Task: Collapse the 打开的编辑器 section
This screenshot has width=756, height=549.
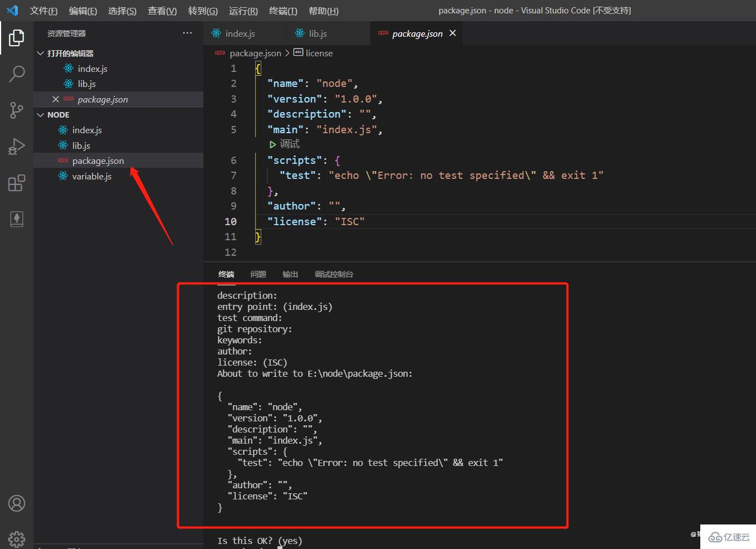Action: [x=40, y=54]
